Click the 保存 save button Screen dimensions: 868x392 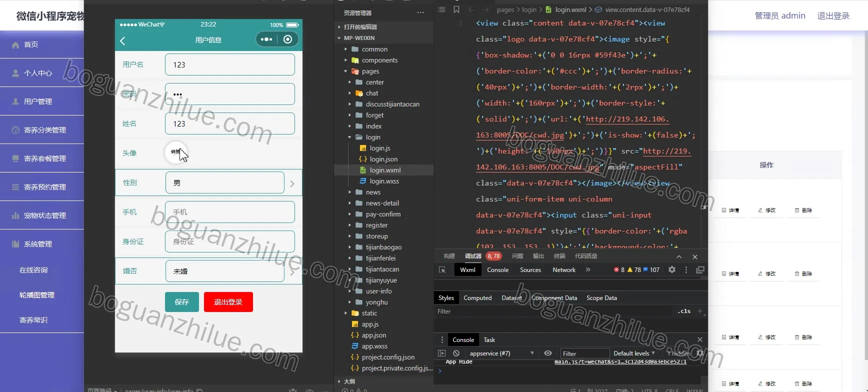coord(182,302)
